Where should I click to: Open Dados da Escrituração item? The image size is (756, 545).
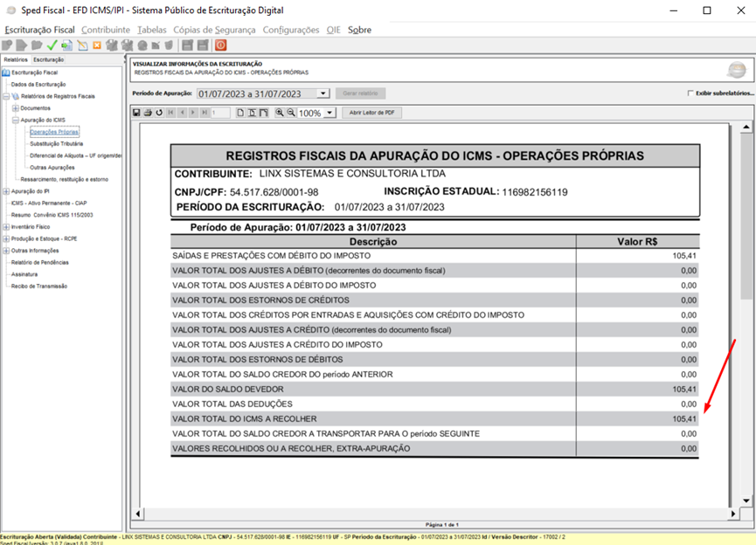[x=38, y=85]
